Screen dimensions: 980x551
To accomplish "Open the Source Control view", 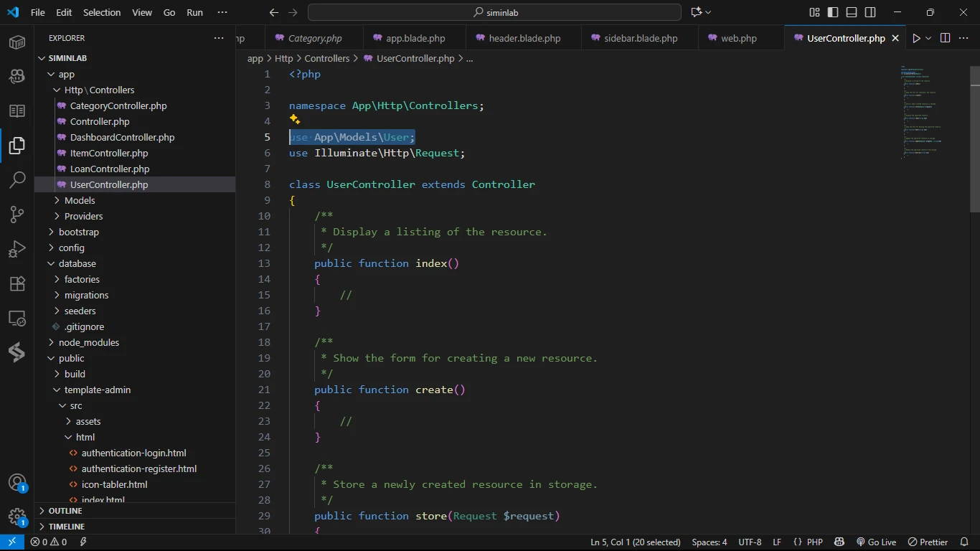I will pyautogui.click(x=17, y=215).
